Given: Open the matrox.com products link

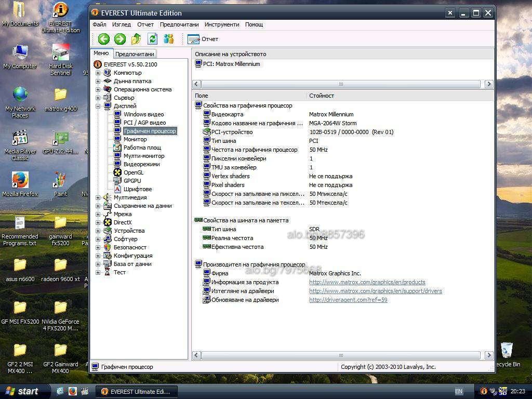Looking at the screenshot, I should [x=367, y=282].
